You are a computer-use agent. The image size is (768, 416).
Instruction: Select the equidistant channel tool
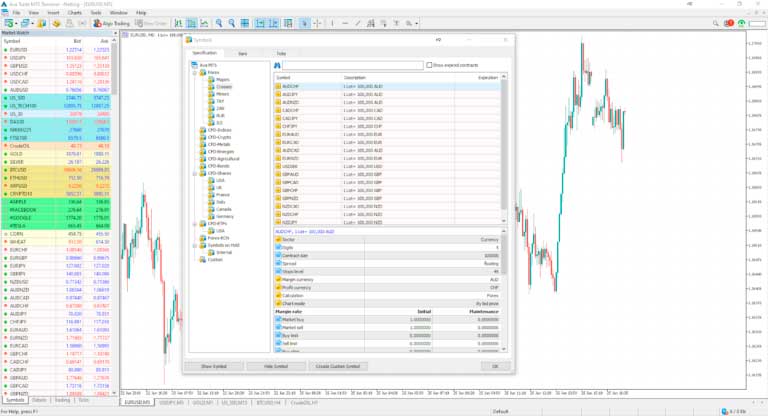click(371, 23)
